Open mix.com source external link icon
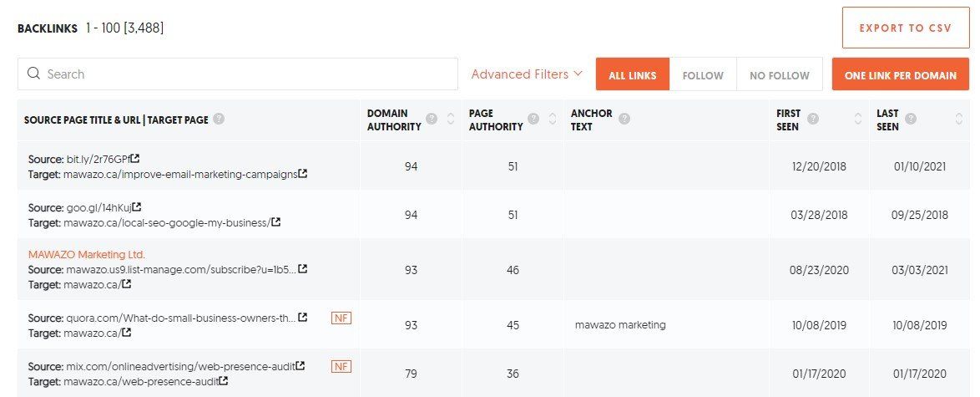Screen dimensions: 980x397 [300, 365]
